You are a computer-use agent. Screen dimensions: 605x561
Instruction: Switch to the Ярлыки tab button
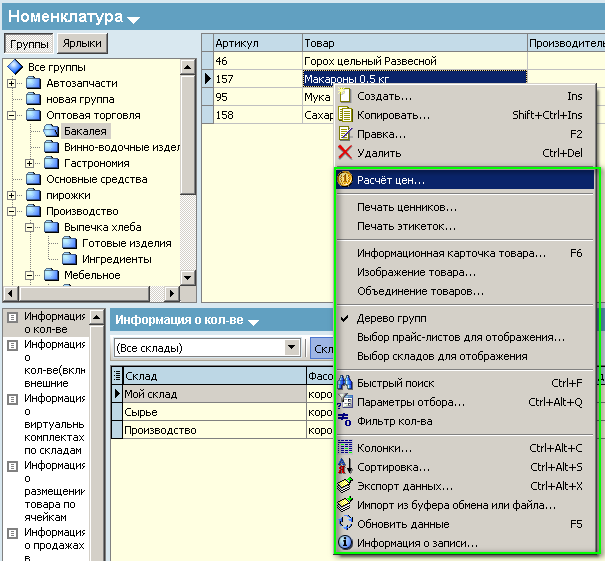pos(82,43)
